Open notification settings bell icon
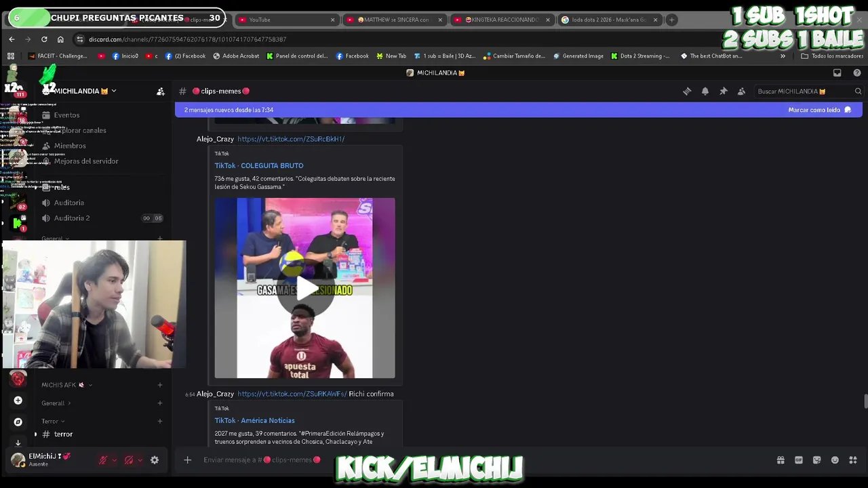Screen dimensions: 868x488 point(705,91)
